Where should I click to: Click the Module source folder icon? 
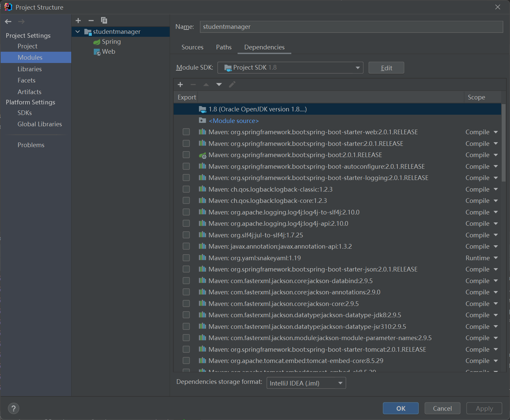(x=202, y=120)
